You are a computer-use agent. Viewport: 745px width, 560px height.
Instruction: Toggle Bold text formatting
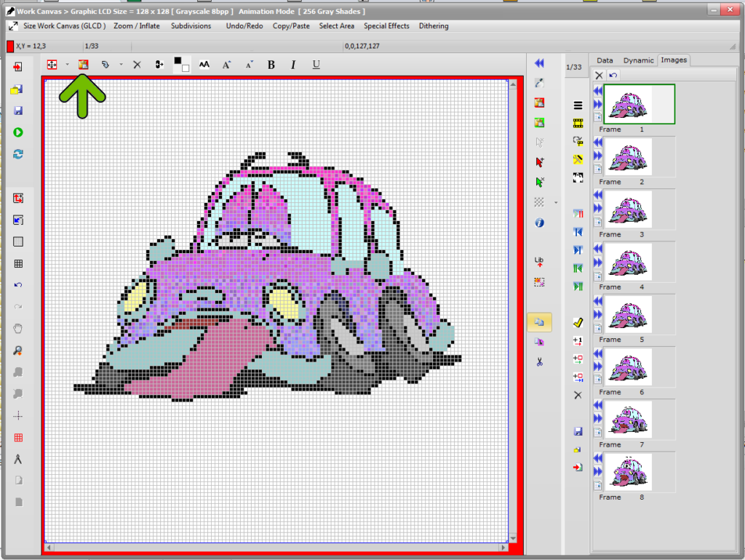click(x=271, y=64)
